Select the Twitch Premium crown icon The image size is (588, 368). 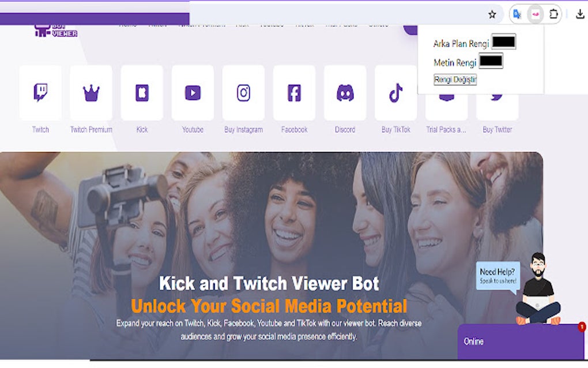click(x=91, y=93)
